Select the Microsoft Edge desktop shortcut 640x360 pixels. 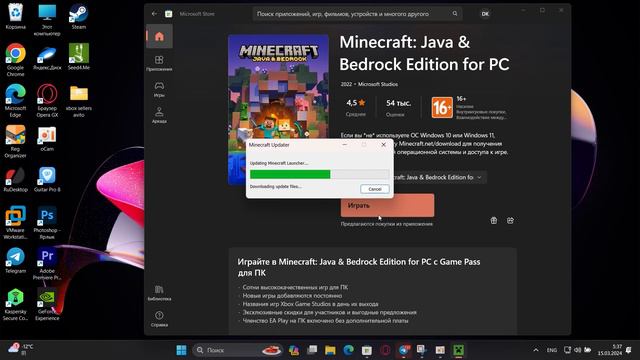tap(16, 101)
